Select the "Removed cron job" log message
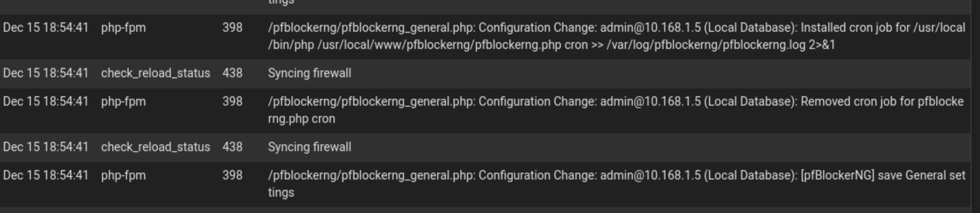Viewport: 980px width, 213px height. (x=616, y=110)
